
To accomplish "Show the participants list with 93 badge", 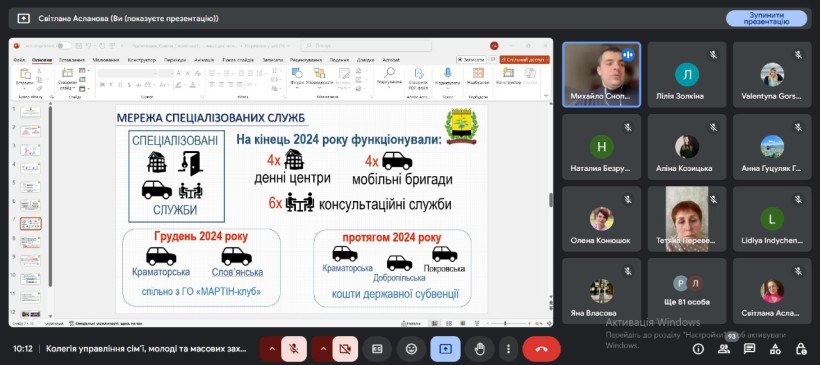I will 724,349.
